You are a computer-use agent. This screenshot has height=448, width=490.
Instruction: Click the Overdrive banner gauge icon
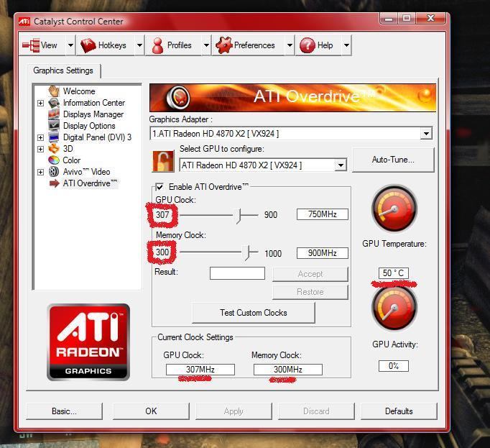[x=177, y=97]
